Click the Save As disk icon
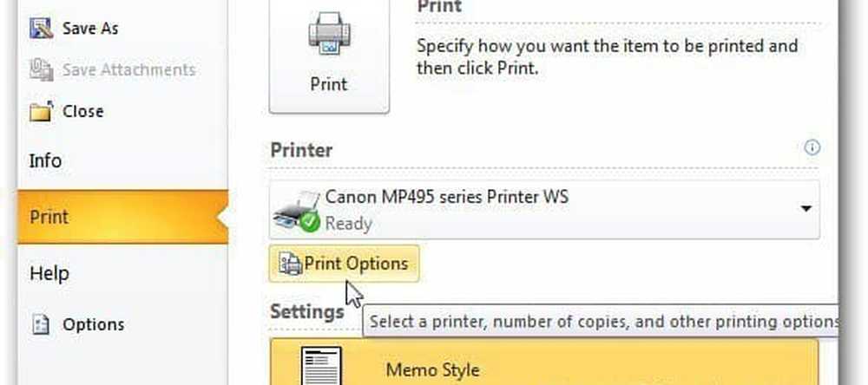868x385 pixels. pos(41,28)
